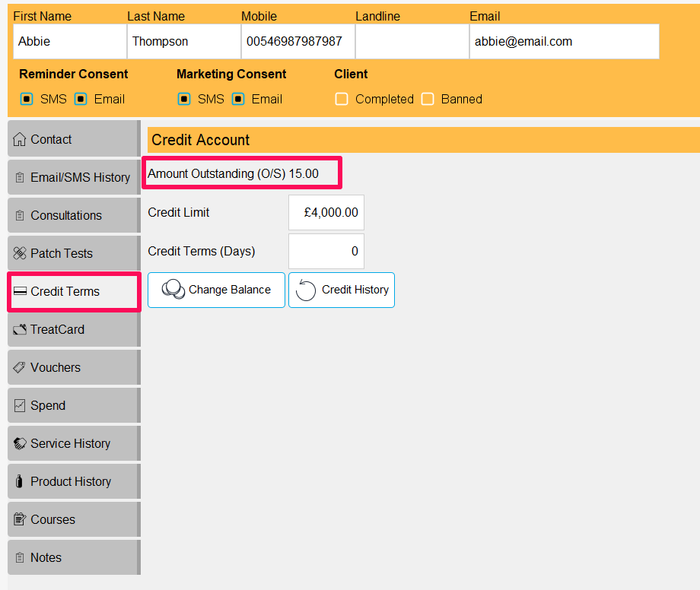The image size is (700, 590).
Task: Untick Reminder Consent Email checkbox
Action: pyautogui.click(x=81, y=99)
